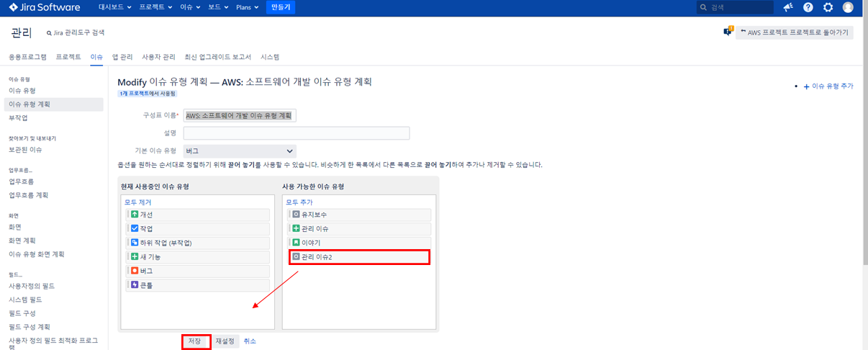
Task: Click the search magnifier in Jira 관리도구 검색
Action: [49, 33]
